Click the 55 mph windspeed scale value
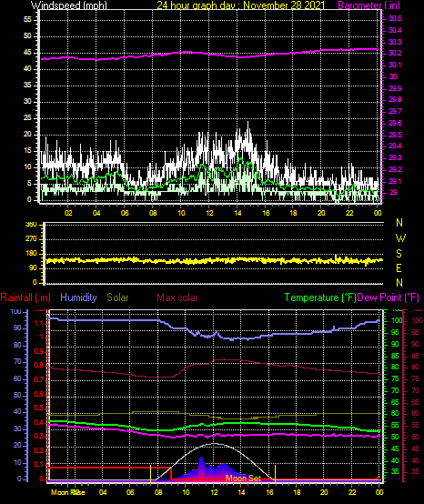Image resolution: width=424 pixels, height=504 pixels. coord(27,20)
